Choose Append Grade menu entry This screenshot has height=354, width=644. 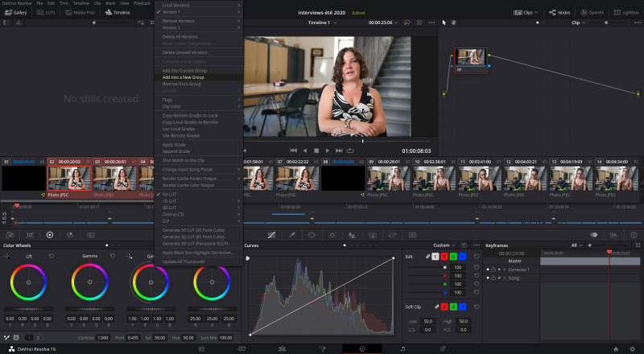tap(199, 151)
